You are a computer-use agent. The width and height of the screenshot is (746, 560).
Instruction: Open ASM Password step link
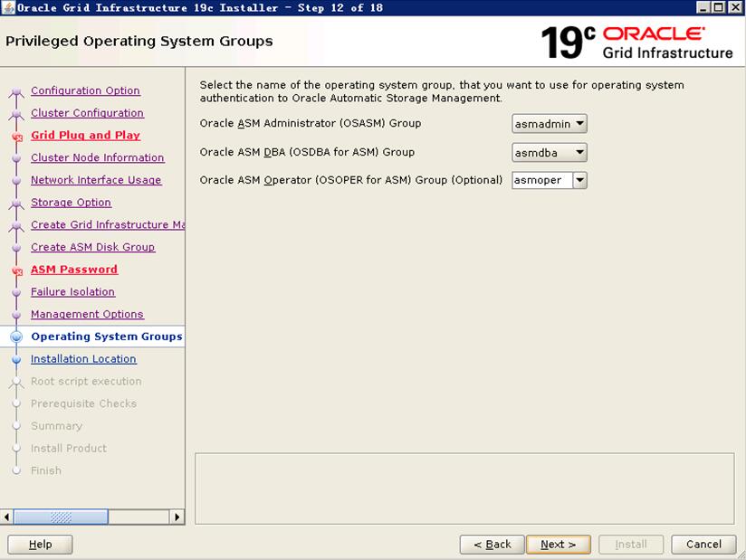point(73,269)
